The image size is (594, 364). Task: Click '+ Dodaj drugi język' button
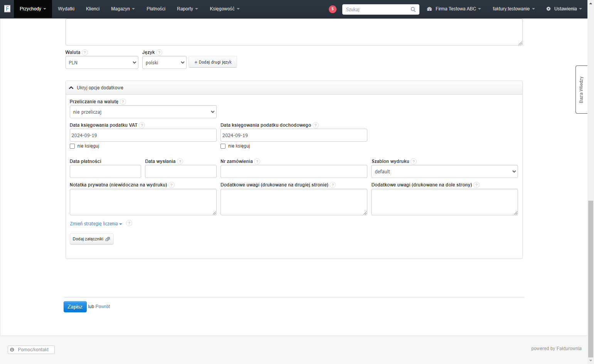click(213, 62)
